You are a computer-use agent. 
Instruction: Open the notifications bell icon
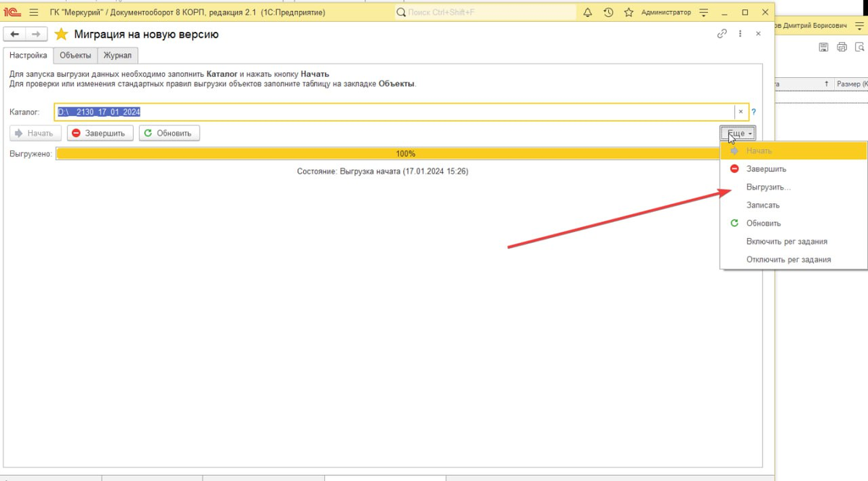(587, 12)
